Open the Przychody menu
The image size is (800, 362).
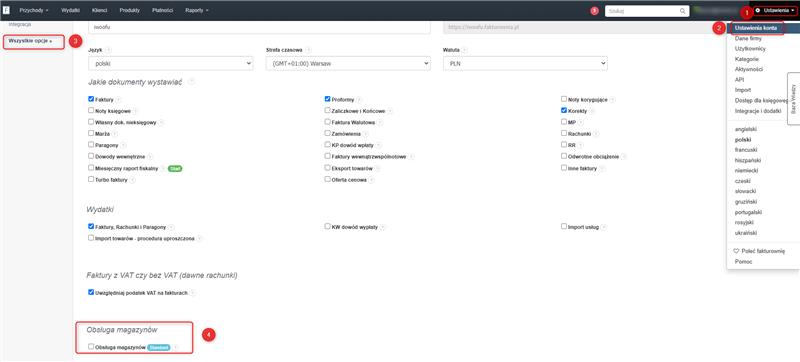tap(34, 10)
